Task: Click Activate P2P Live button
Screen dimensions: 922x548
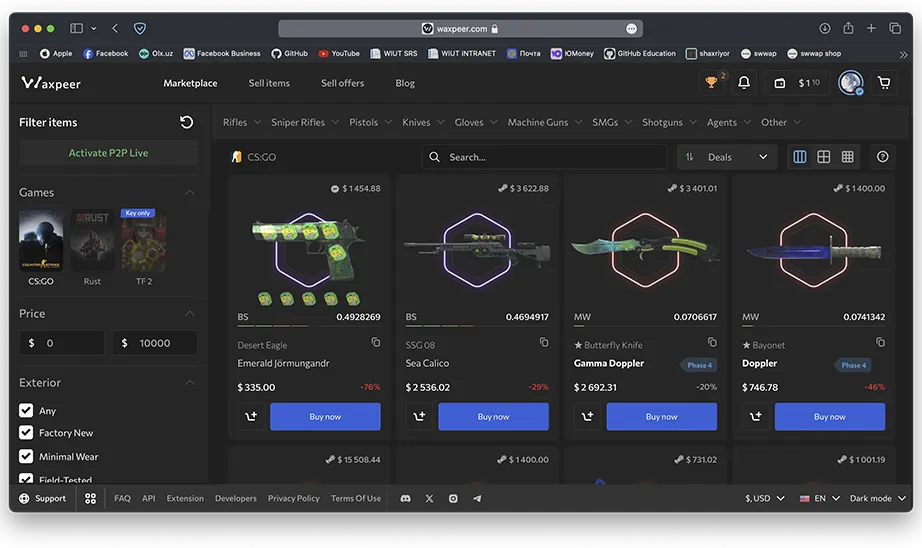Action: click(x=108, y=153)
